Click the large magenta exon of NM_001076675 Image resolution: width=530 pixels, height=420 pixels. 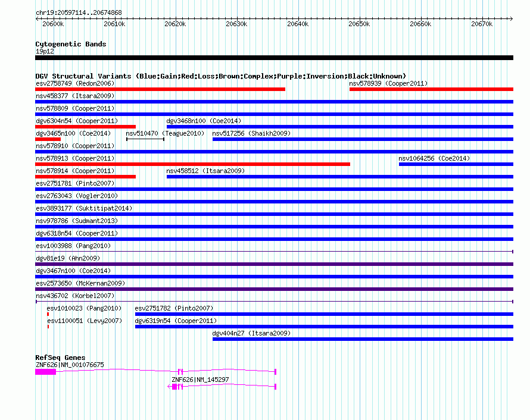[x=46, y=372]
